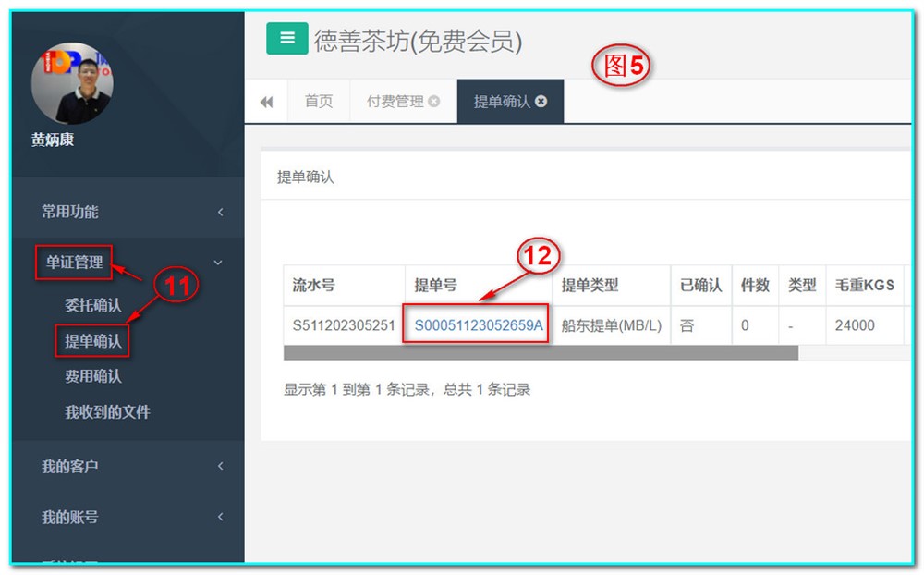
Task: Collapse the 单证管理 menu section
Action: [74, 263]
